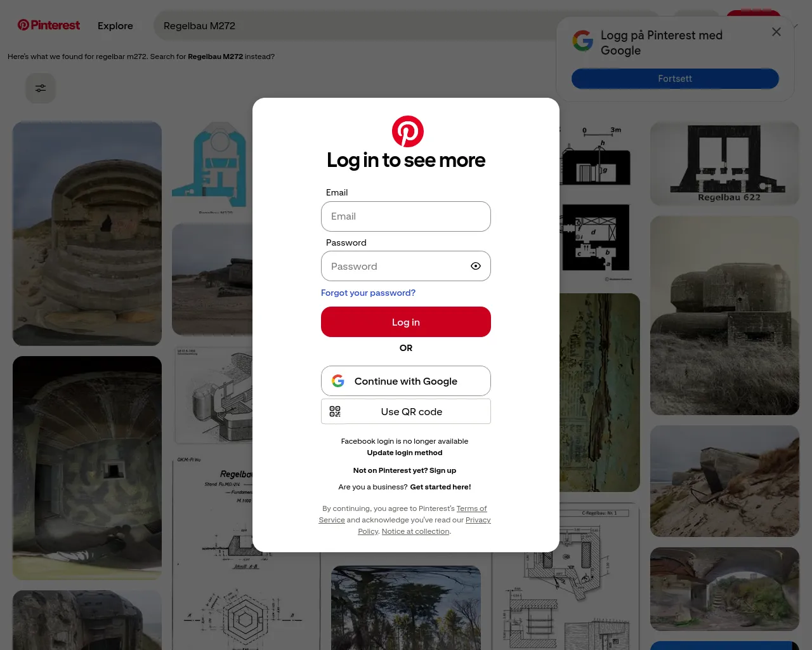Viewport: 812px width, 650px height.
Task: Focus the Password input field
Action: tap(406, 267)
